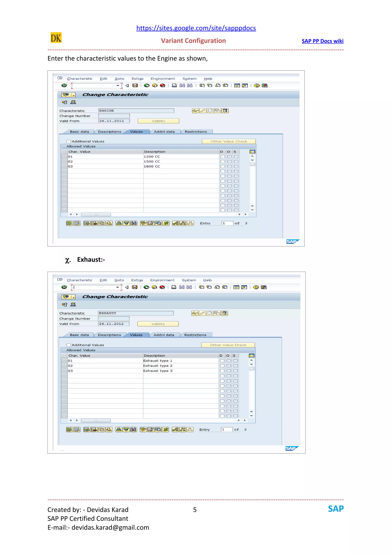Tick Additional Values checkbox in EXHAUST window

tap(69, 345)
